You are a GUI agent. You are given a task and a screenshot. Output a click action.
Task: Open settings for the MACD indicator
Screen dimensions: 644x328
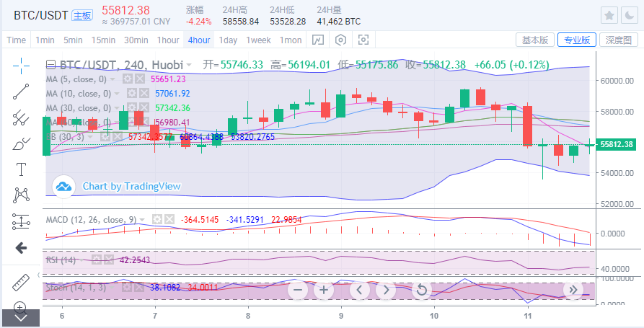tap(157, 220)
